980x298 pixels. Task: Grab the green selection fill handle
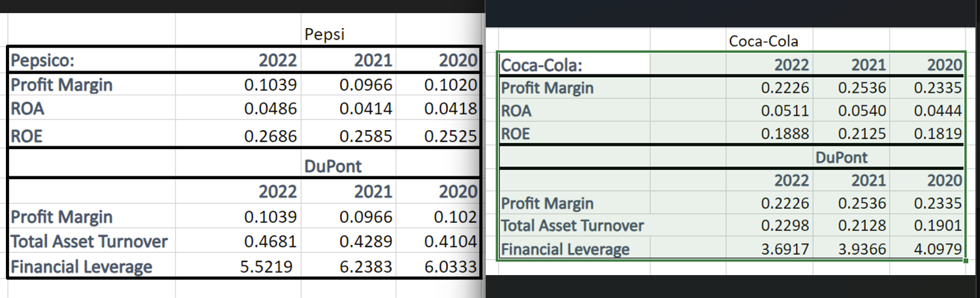pos(966,261)
